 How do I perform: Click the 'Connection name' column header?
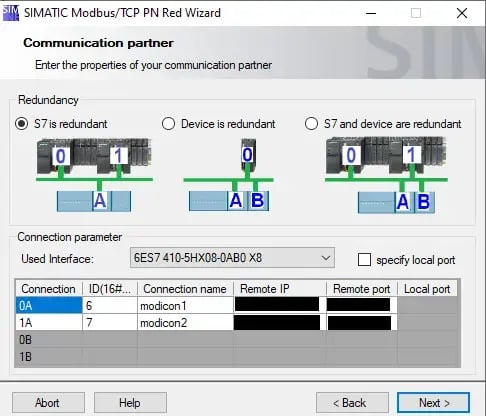point(185,289)
